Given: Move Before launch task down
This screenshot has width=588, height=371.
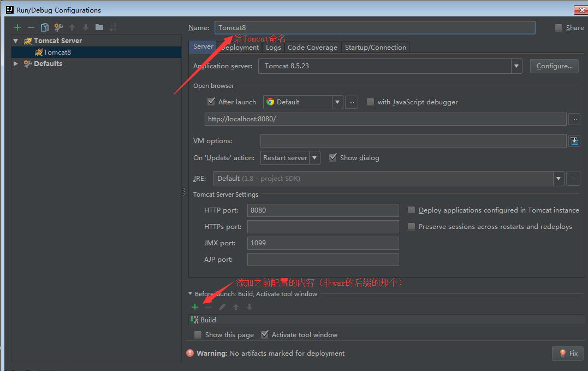Looking at the screenshot, I should [x=250, y=307].
